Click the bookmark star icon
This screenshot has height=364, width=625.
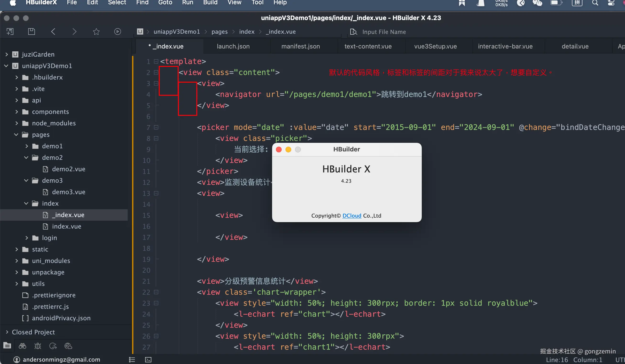pos(96,32)
